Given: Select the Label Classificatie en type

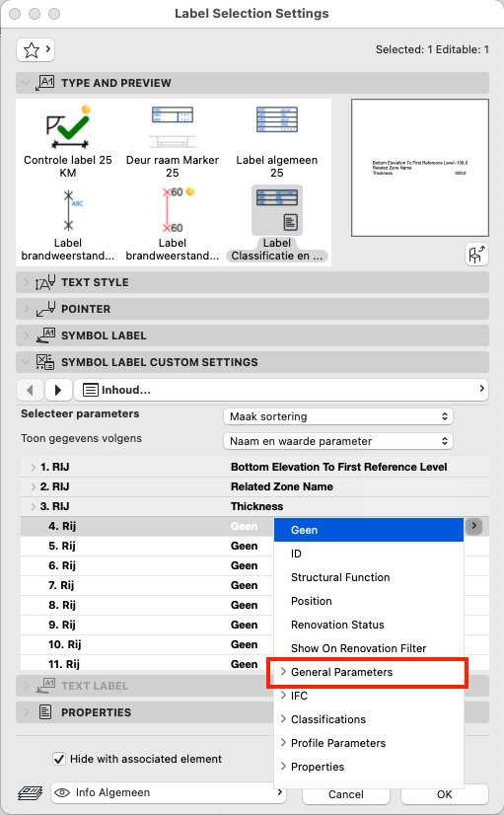Looking at the screenshot, I should coord(276,224).
